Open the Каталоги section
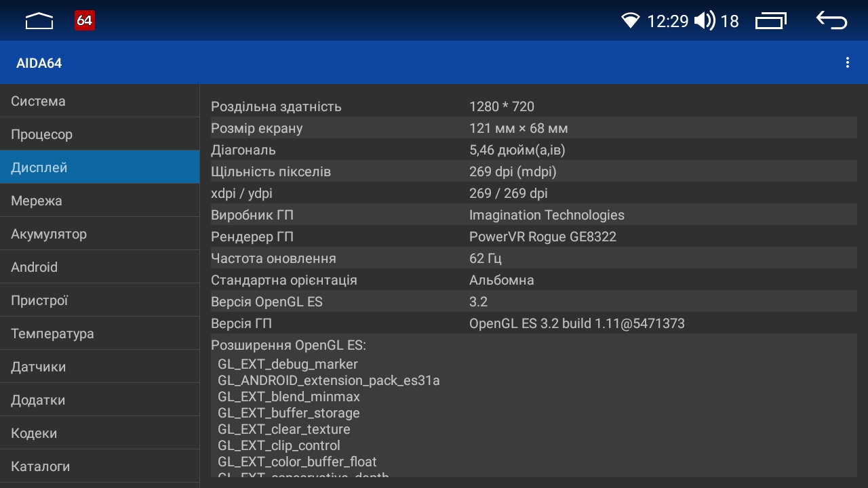Screen dimensions: 868x488 click(x=100, y=466)
